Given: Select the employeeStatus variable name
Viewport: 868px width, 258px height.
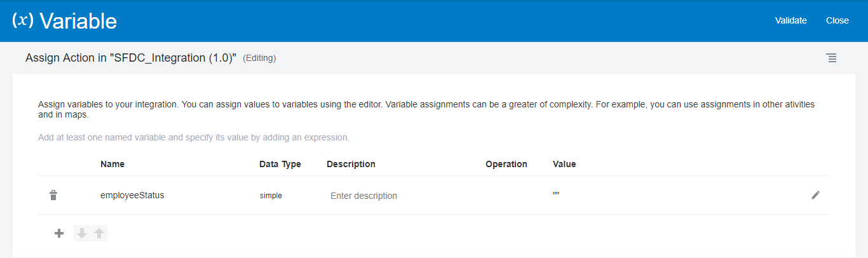Looking at the screenshot, I should click(132, 196).
